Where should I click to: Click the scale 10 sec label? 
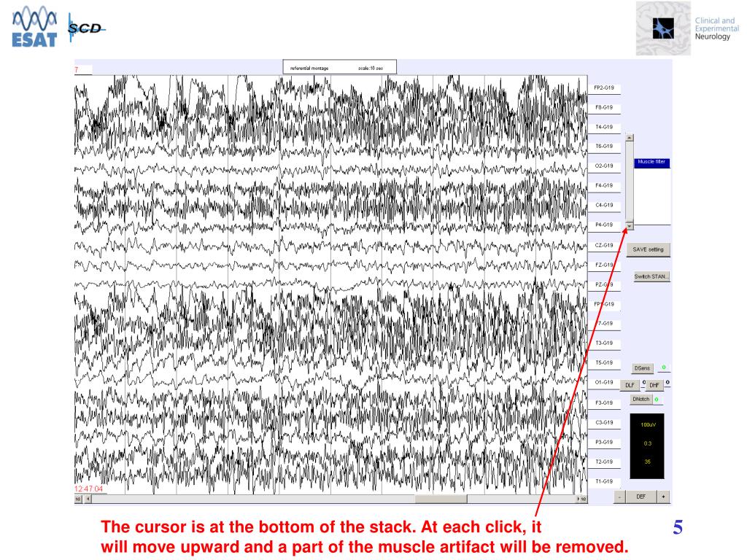[x=371, y=69]
